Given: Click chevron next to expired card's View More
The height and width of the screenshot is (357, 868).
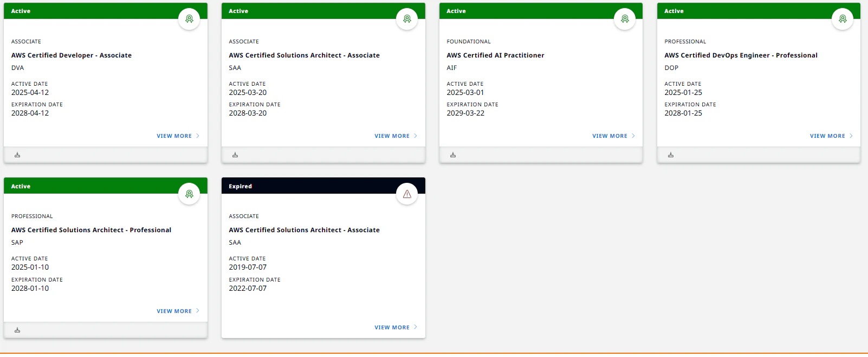Looking at the screenshot, I should [416, 327].
